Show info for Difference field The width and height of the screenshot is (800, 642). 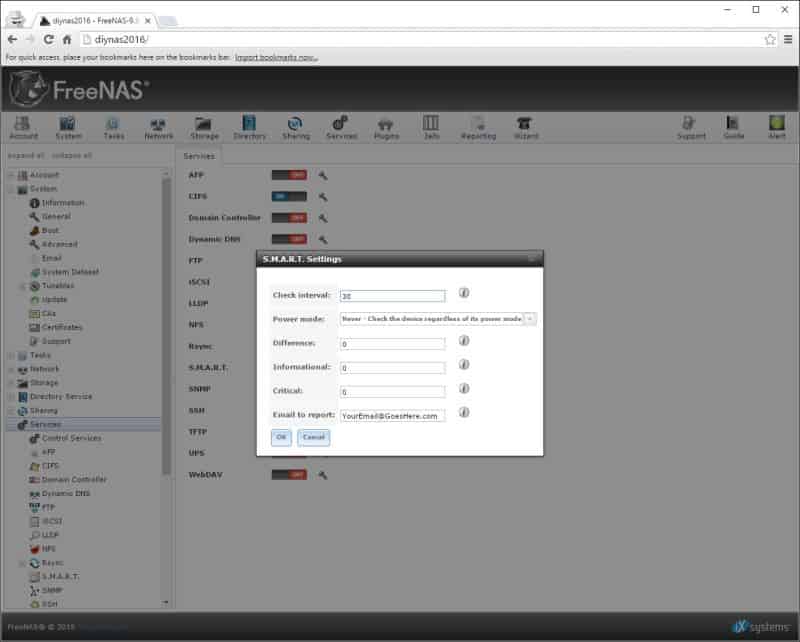464,340
